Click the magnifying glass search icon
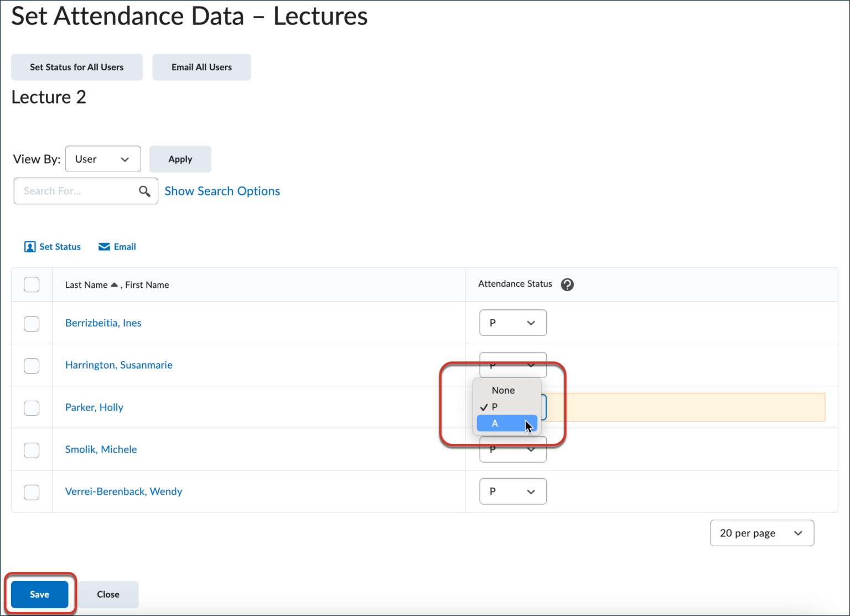Image resolution: width=850 pixels, height=616 pixels. (x=144, y=191)
